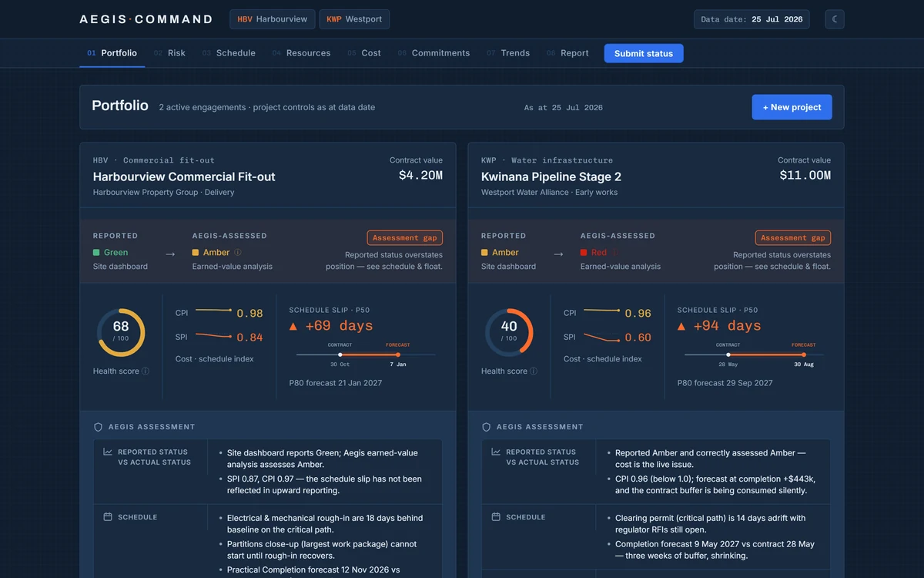Click warning triangle beside +69 days
The height and width of the screenshot is (578, 924).
(x=293, y=326)
